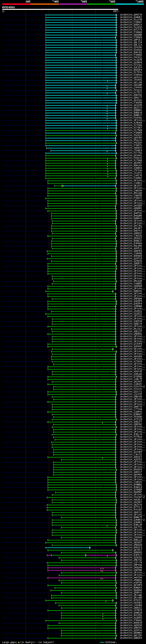
Task: Open hit UniRef100_P11035
Action: [131, 20]
